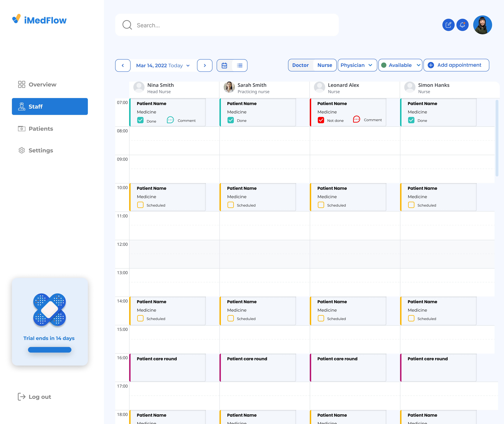Open the Physician dropdown
This screenshot has height=424, width=504.
357,65
